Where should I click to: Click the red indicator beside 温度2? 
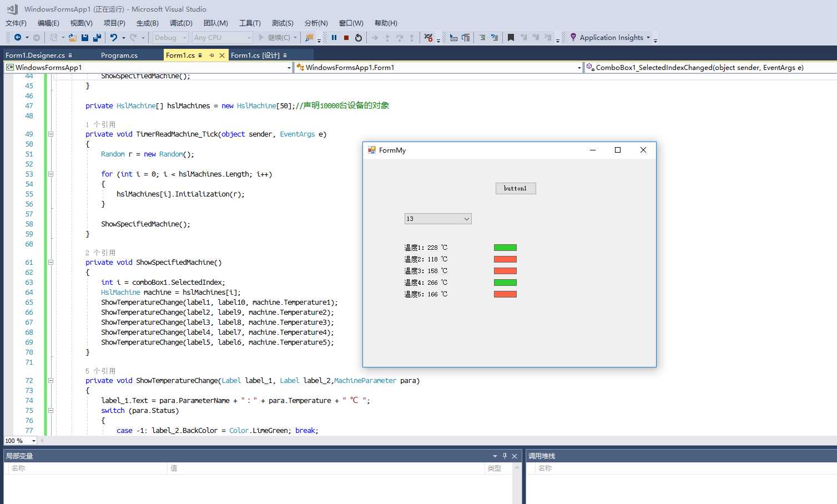pos(505,259)
